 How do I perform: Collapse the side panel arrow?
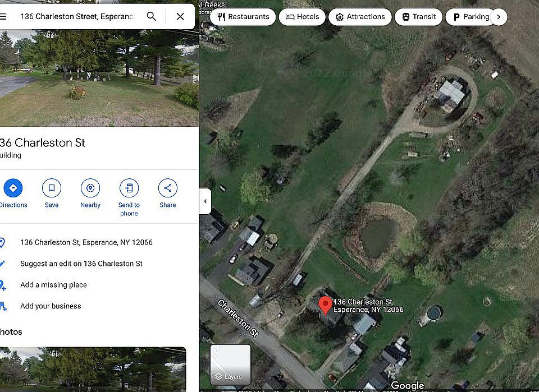click(x=205, y=201)
